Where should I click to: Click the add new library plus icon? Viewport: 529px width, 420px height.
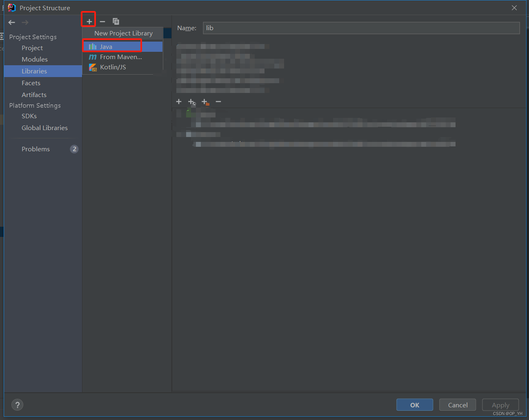[89, 21]
